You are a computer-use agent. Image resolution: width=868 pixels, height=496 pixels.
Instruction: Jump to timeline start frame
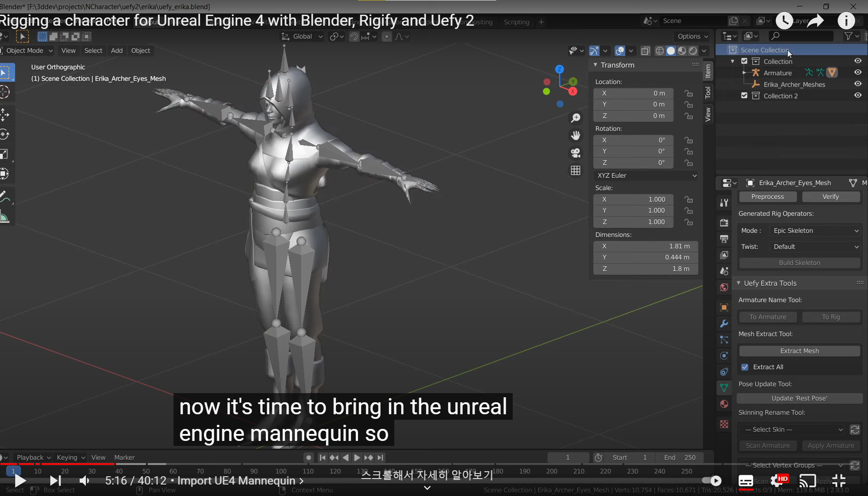322,457
